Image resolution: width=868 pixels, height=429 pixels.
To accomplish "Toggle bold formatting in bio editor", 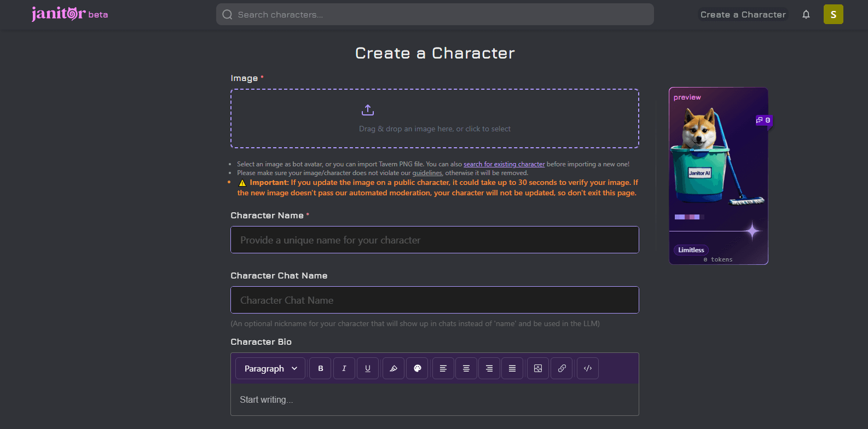I will pyautogui.click(x=321, y=368).
